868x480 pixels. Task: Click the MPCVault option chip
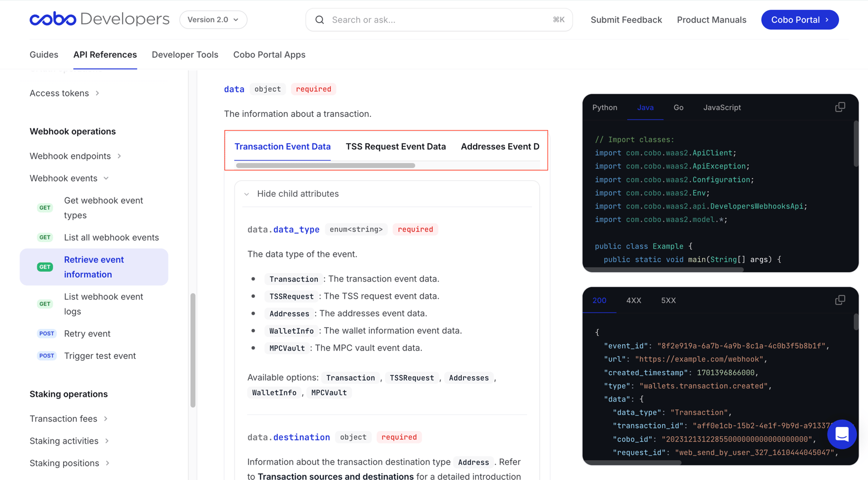click(329, 393)
